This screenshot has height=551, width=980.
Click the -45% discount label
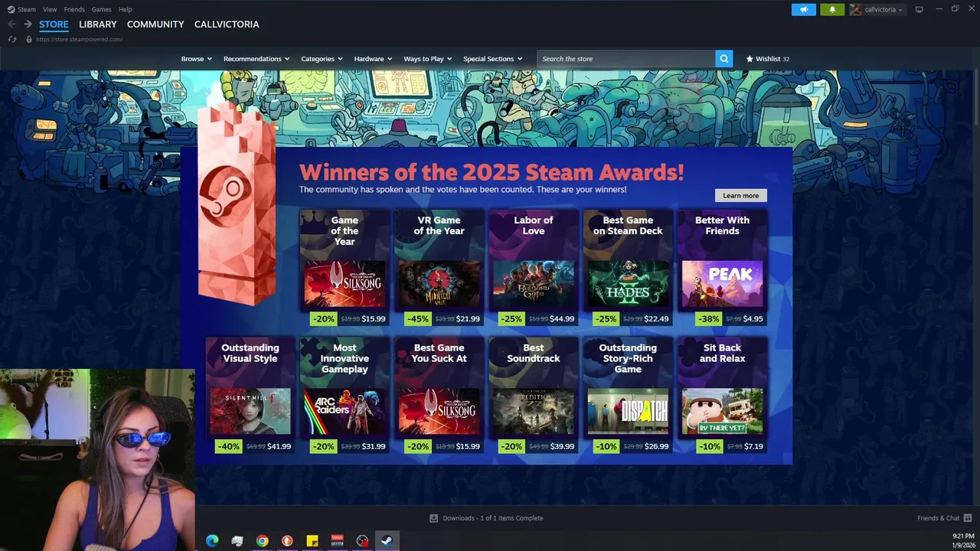point(417,319)
